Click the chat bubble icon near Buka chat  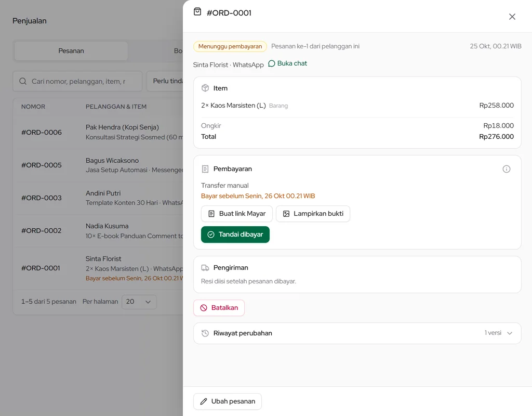pyautogui.click(x=271, y=63)
